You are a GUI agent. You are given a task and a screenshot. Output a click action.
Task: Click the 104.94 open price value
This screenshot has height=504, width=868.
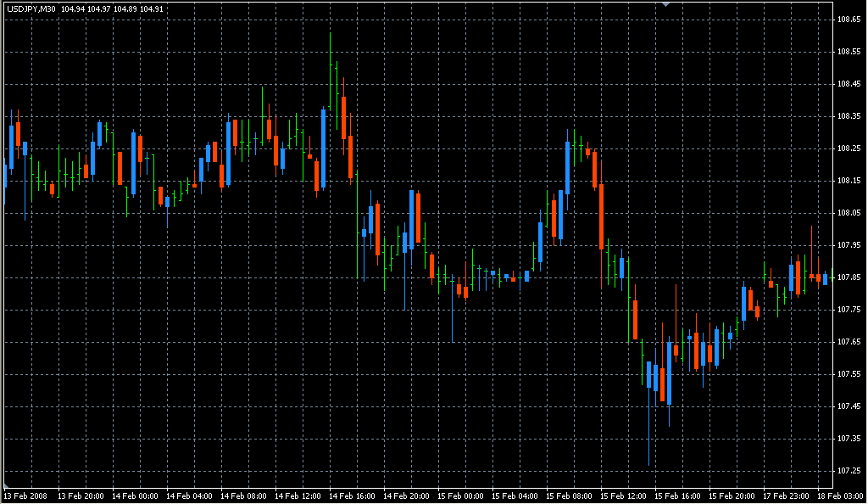[73, 8]
